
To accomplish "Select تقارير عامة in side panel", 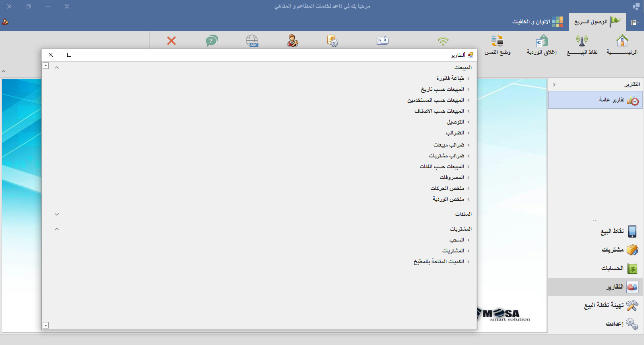I will tap(612, 99).
